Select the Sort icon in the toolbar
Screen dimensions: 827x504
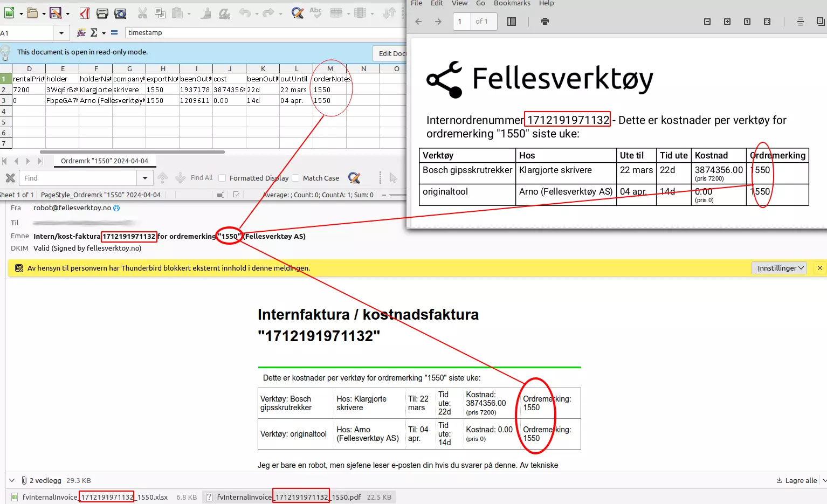point(389,13)
